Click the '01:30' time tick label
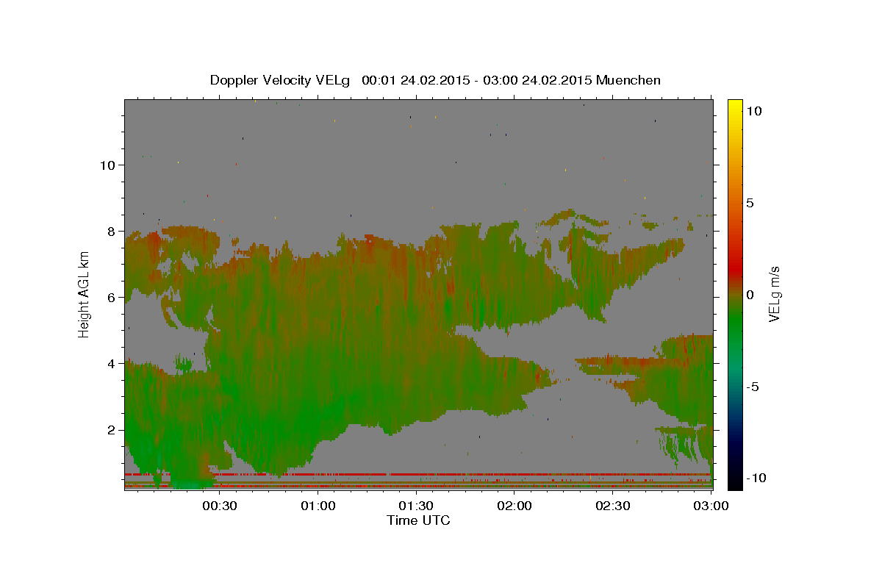The image size is (882, 588). (416, 506)
